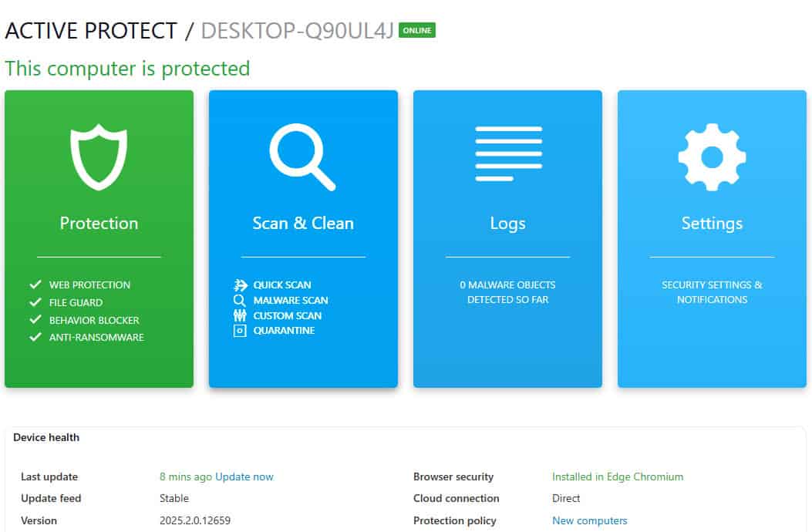
Task: Click the Settings gear icon
Action: point(712,157)
